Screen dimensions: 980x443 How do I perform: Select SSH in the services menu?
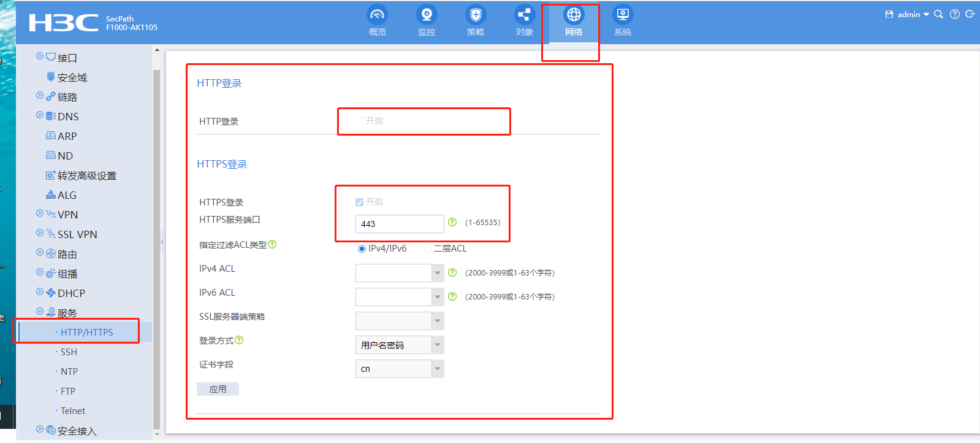point(69,352)
